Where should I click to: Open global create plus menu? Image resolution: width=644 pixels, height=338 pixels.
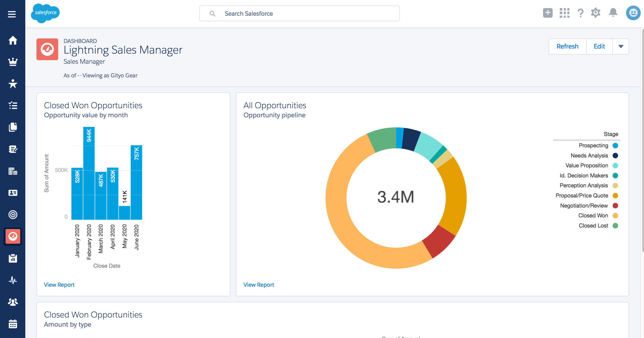[548, 13]
